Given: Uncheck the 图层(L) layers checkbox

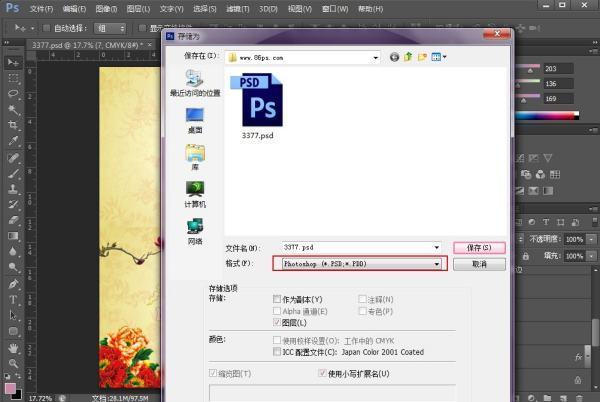Looking at the screenshot, I should [x=277, y=323].
